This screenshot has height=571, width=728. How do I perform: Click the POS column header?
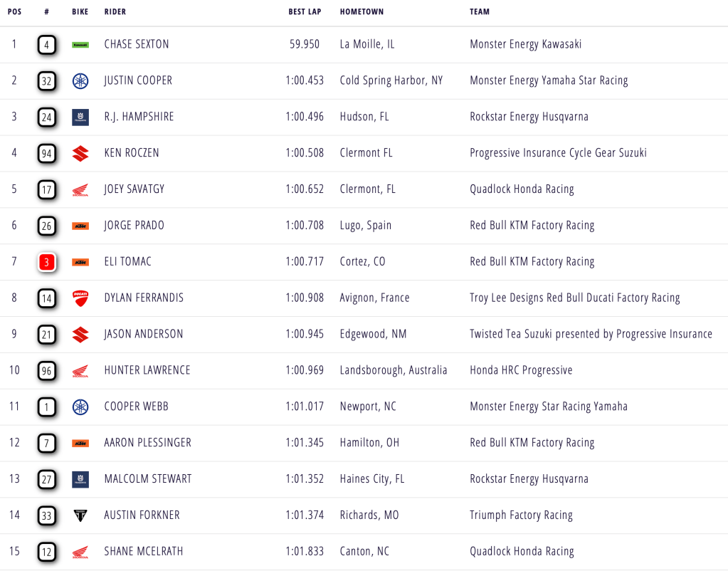(14, 12)
